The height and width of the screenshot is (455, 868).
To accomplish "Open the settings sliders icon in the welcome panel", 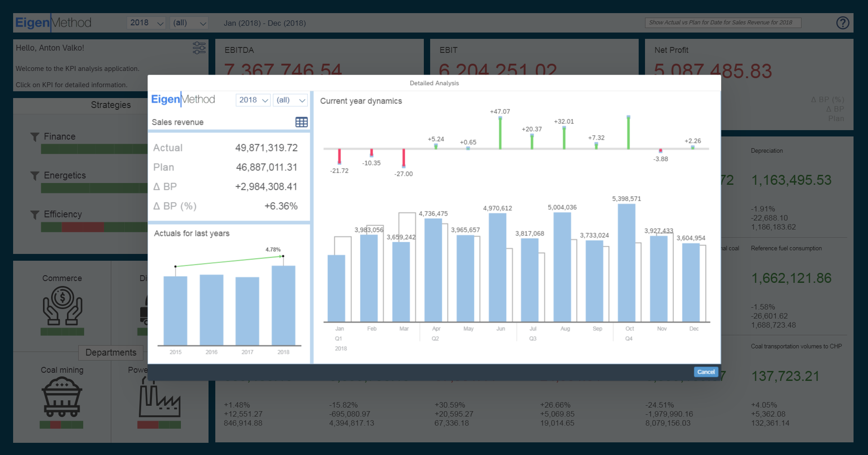I will pos(199,48).
